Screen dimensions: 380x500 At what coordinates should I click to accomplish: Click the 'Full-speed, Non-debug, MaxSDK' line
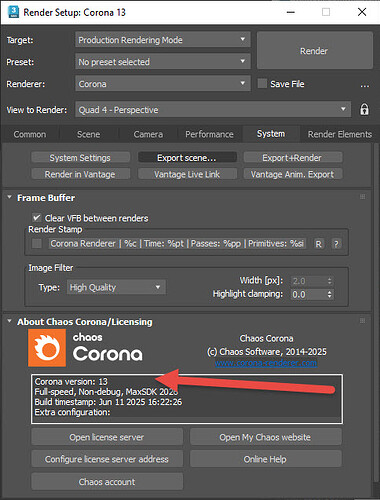click(x=106, y=392)
